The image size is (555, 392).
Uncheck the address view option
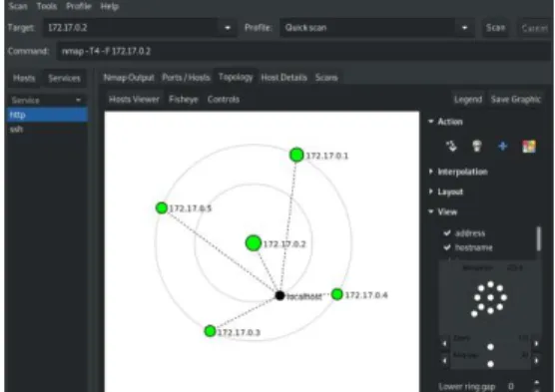[x=447, y=232]
